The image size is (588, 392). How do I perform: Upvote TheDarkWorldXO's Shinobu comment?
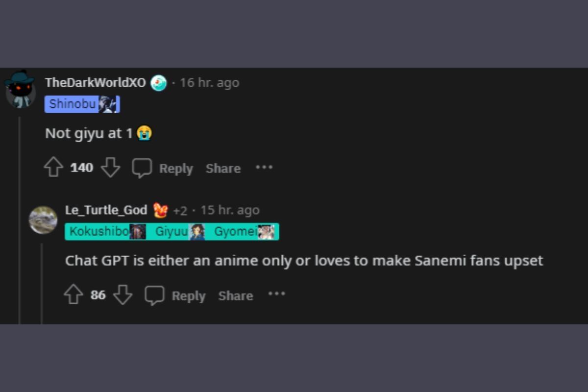[x=53, y=167]
